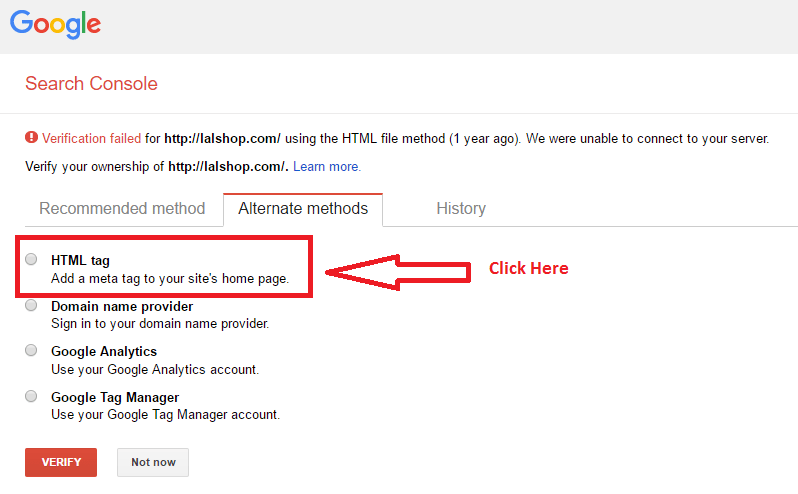
Task: Click the 'Google Analytics' label
Action: click(x=104, y=352)
